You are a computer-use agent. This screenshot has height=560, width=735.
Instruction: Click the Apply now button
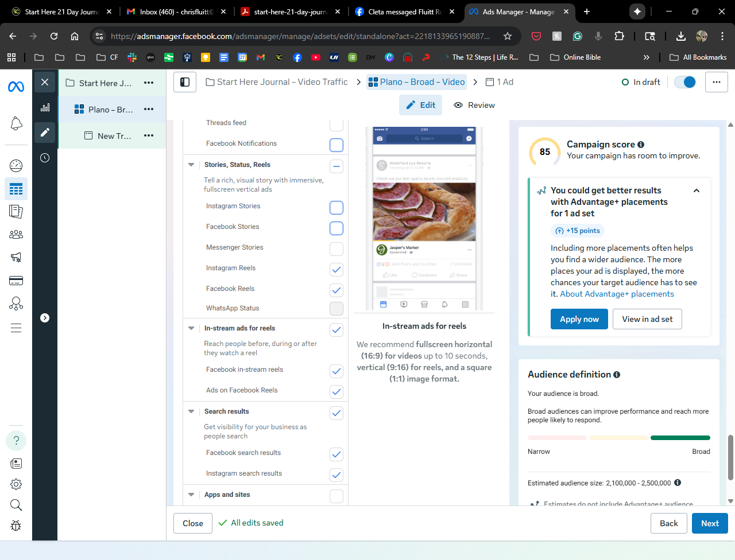(579, 319)
